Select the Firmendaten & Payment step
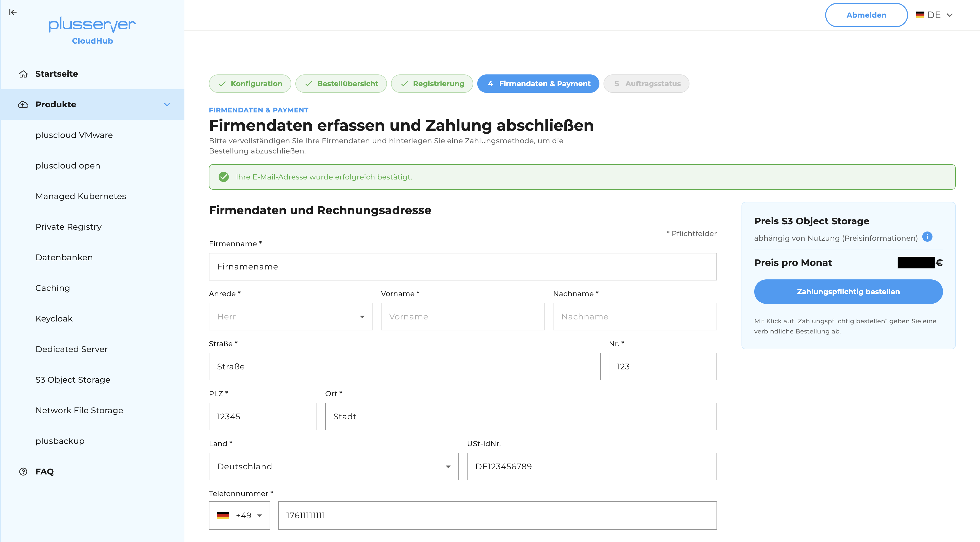Viewport: 980px width, 542px height. [538, 84]
